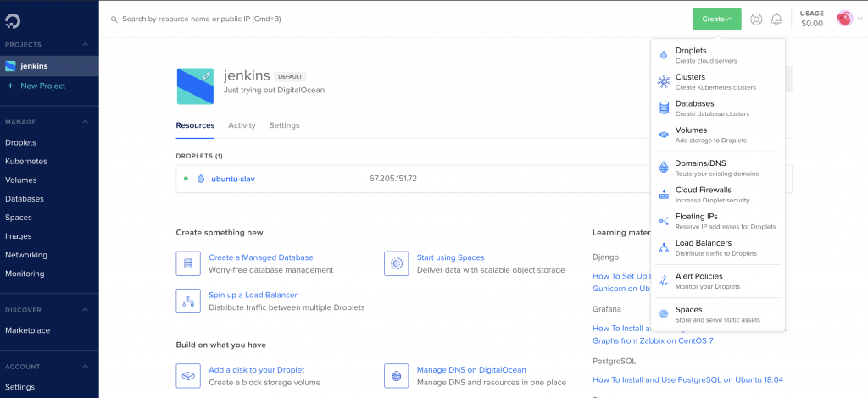The image size is (868, 398).
Task: Click Create a Managed Database link
Action: coord(261,257)
